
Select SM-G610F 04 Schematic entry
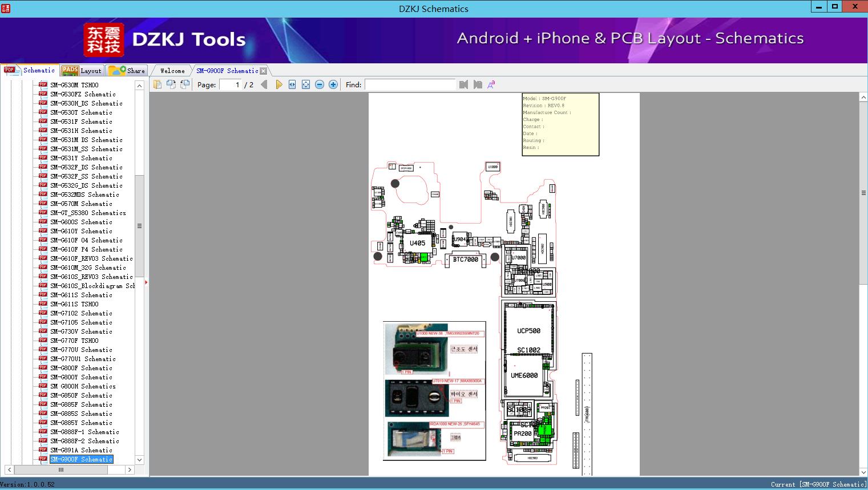[x=86, y=240]
